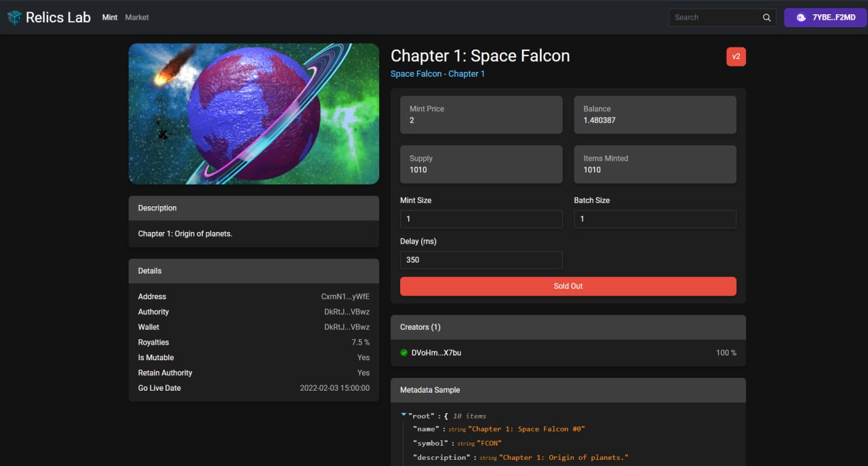Click the red v2 badge
Screen dimensions: 868x466
tap(736, 56)
